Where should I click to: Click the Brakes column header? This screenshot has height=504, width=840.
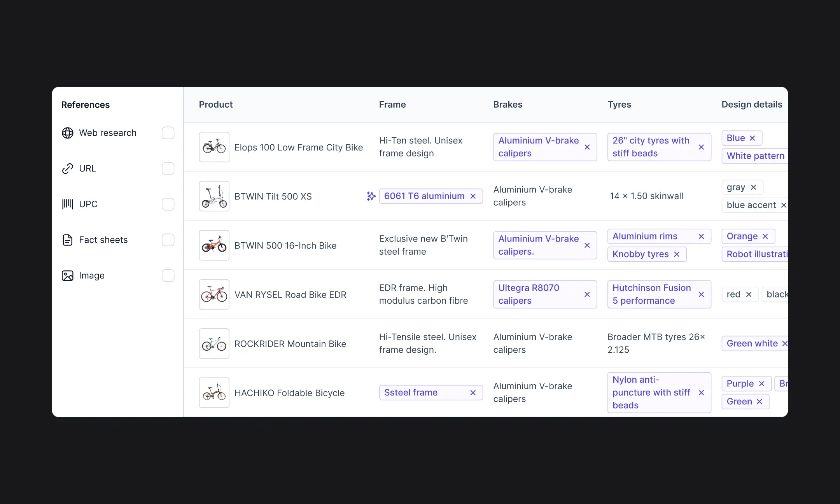pyautogui.click(x=508, y=105)
